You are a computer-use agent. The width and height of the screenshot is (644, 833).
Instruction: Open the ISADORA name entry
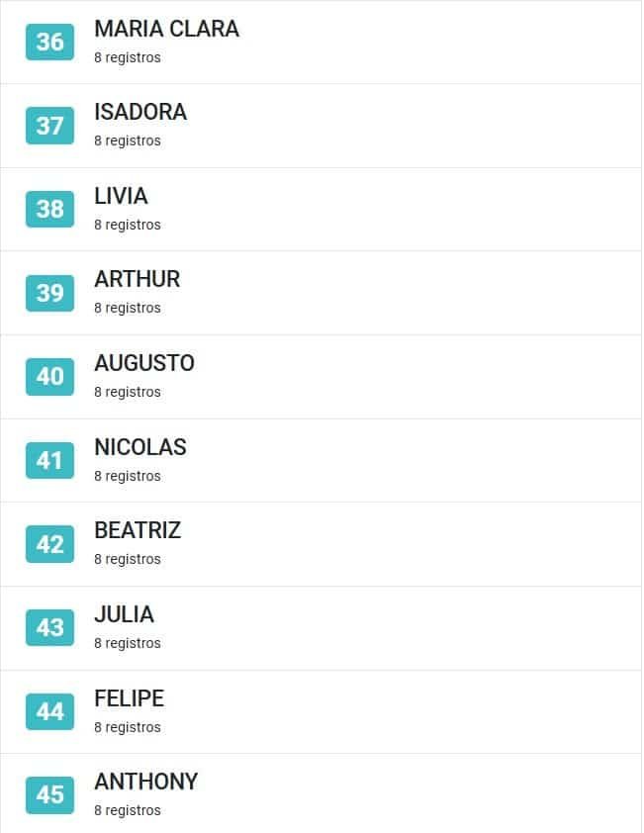coord(140,112)
